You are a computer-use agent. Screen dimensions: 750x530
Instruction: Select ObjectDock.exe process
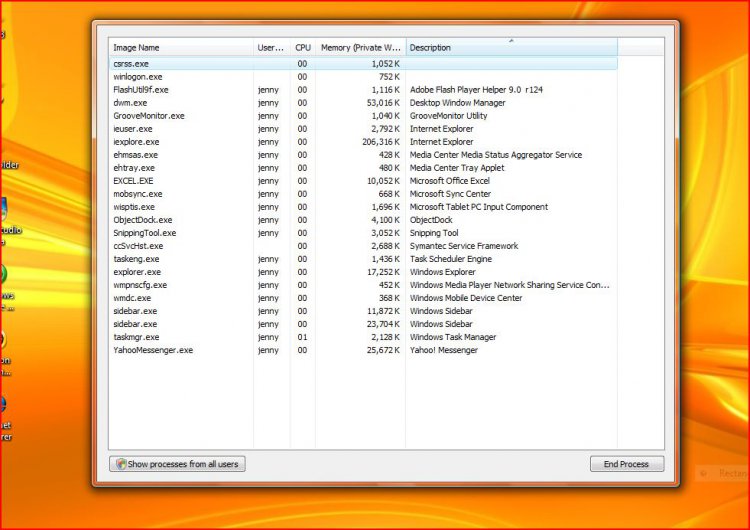363,220
